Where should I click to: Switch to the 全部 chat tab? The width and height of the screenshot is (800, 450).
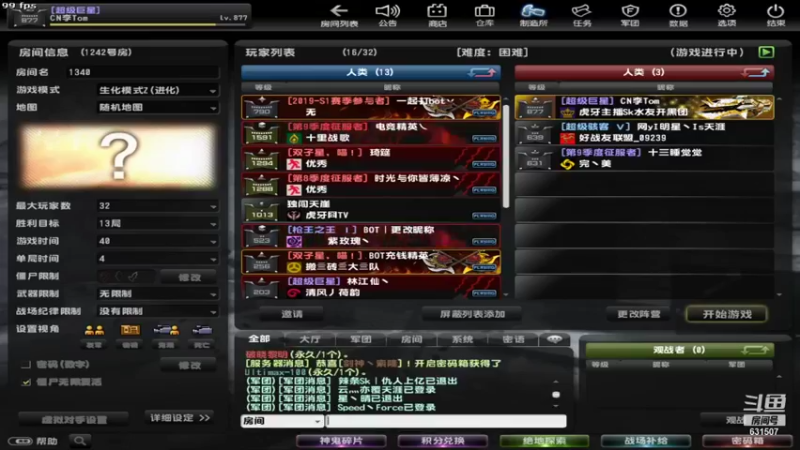pos(259,339)
